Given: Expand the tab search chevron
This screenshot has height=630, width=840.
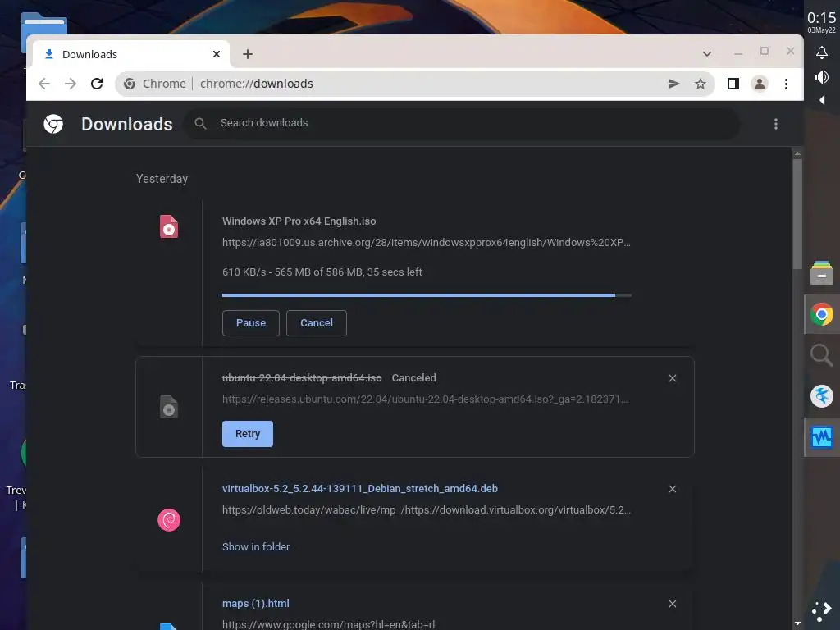Looking at the screenshot, I should (x=706, y=53).
